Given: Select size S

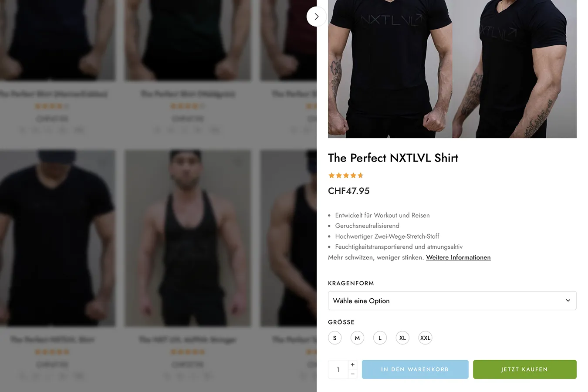Looking at the screenshot, I should click(x=335, y=338).
